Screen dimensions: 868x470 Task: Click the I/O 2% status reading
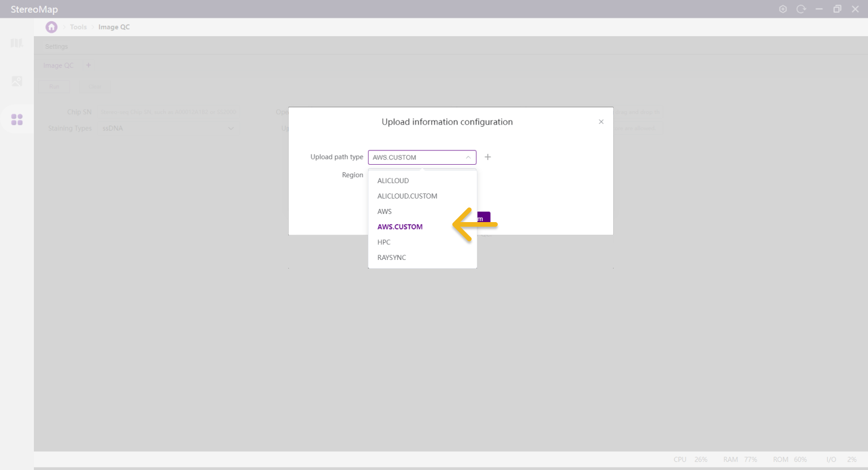click(842, 460)
